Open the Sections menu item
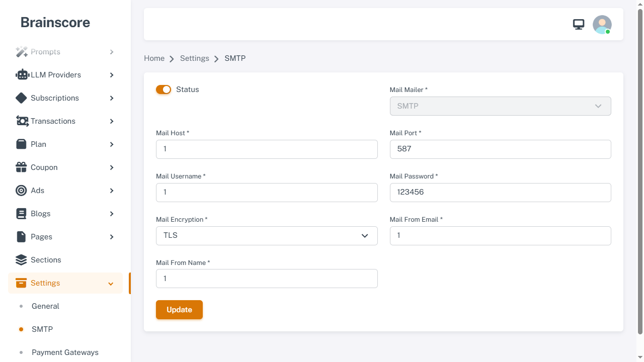The image size is (644, 362). point(65,260)
